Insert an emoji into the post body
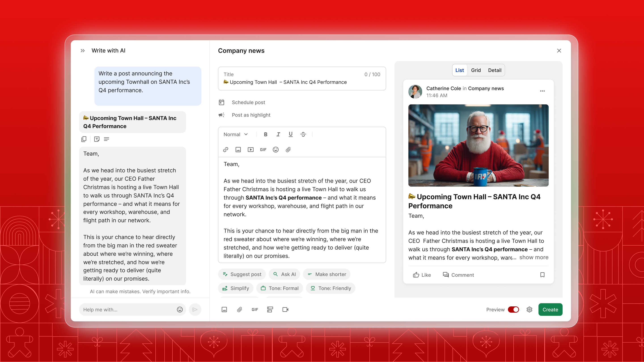The image size is (644, 362). coord(275,149)
